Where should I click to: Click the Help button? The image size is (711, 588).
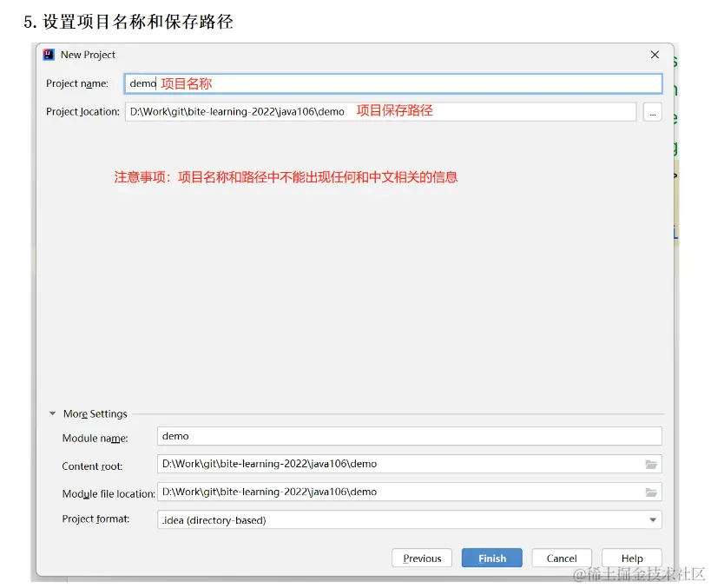coord(632,558)
